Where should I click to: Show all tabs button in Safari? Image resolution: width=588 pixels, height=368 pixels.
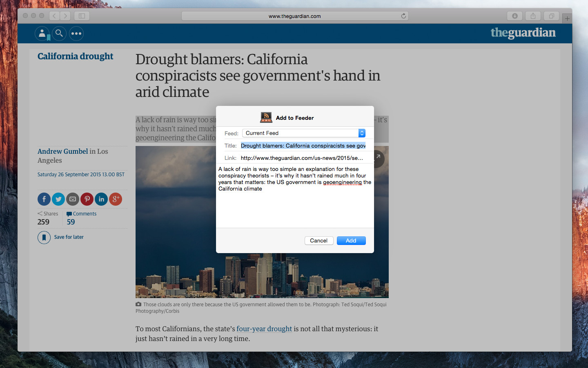pyautogui.click(x=551, y=16)
